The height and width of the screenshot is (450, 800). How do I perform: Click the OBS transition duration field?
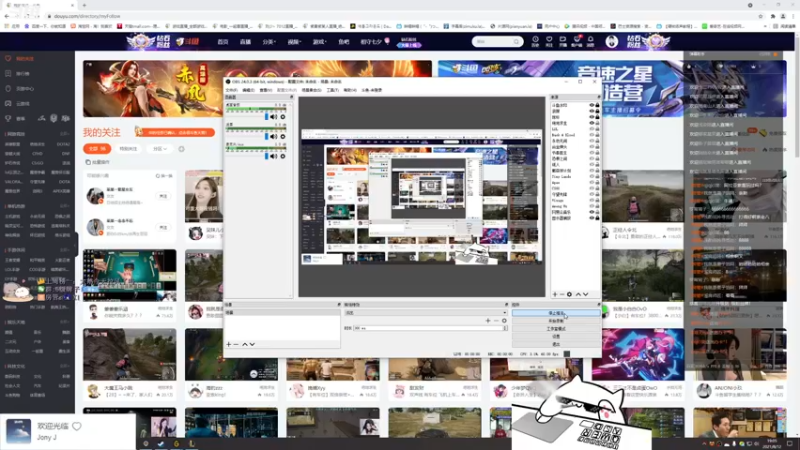pyautogui.click(x=429, y=328)
